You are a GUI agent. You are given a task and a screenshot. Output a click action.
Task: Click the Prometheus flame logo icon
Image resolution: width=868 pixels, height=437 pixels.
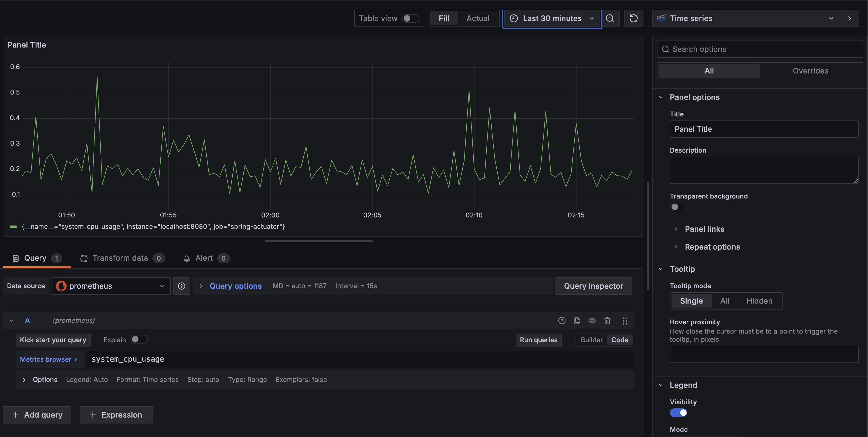[61, 286]
